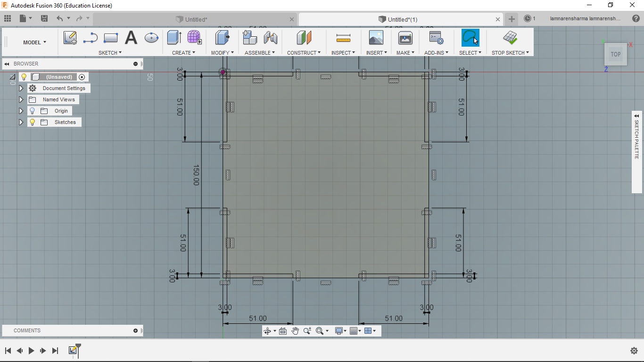Click the Stop Sketch checkmark icon

[x=510, y=38]
